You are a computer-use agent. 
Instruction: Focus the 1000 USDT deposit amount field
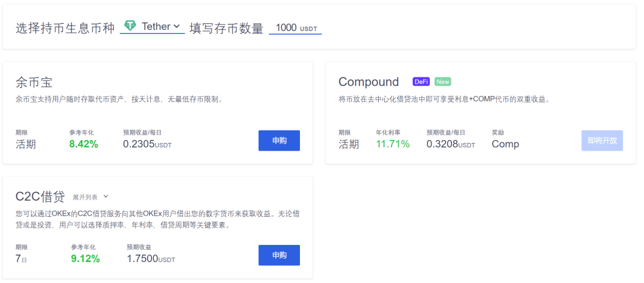(295, 28)
